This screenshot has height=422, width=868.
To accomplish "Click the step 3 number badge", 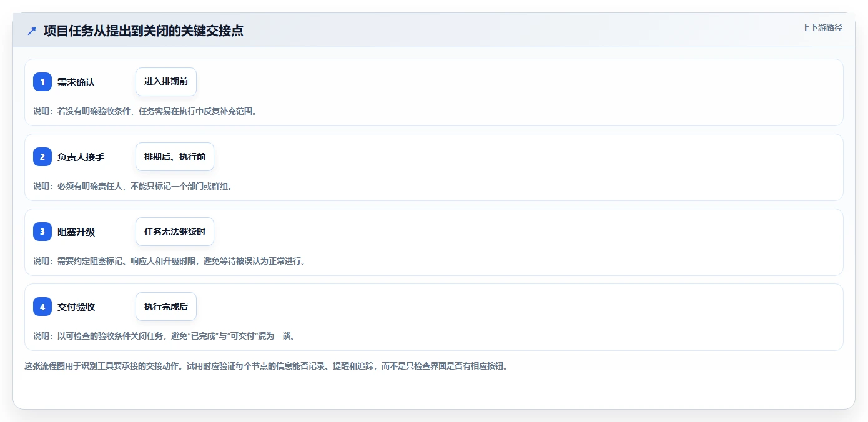I will (42, 232).
